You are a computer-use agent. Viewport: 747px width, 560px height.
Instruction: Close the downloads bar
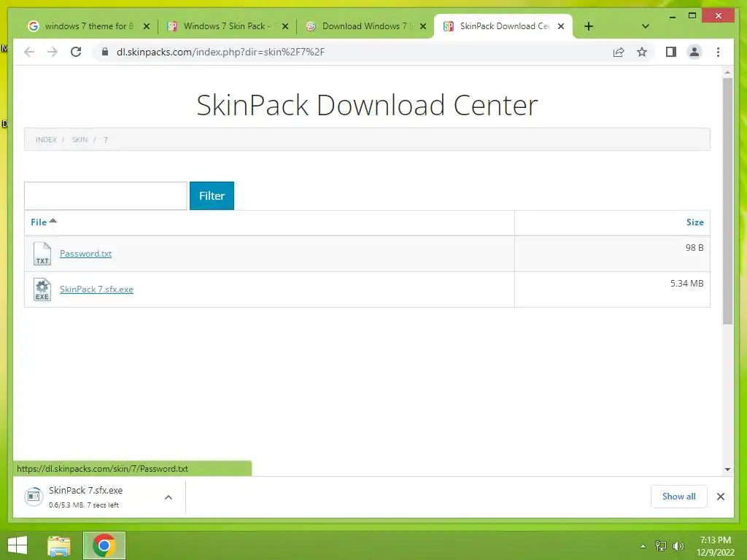coord(720,497)
